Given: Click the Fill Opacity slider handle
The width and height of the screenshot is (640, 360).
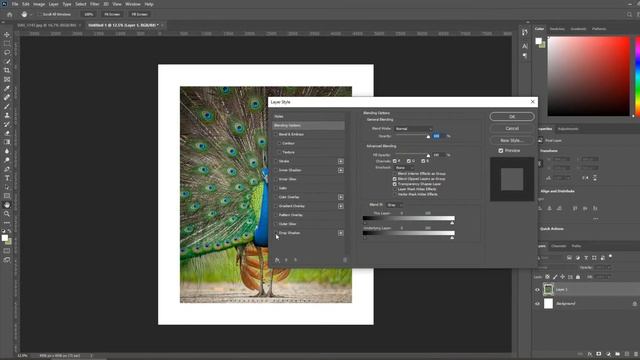Looking at the screenshot, I should pyautogui.click(x=428, y=156).
